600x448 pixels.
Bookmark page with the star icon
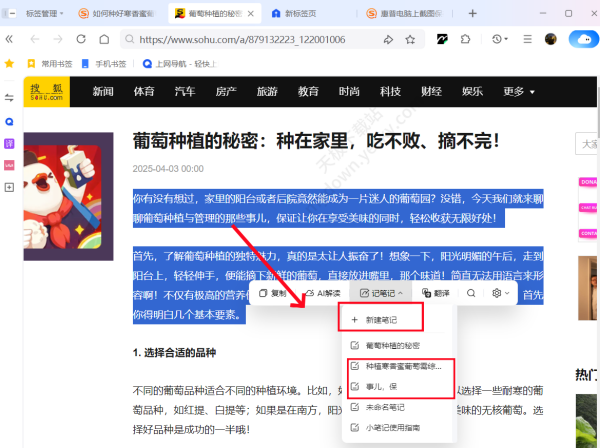(x=412, y=39)
